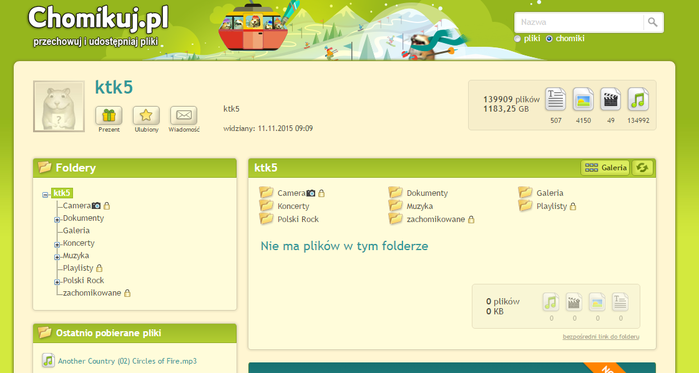
Task: Open the music files icon showing 134992
Action: 638,99
